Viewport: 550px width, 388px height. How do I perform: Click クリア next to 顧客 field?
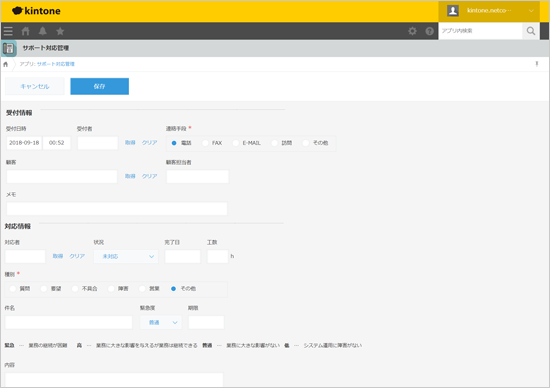[149, 176]
